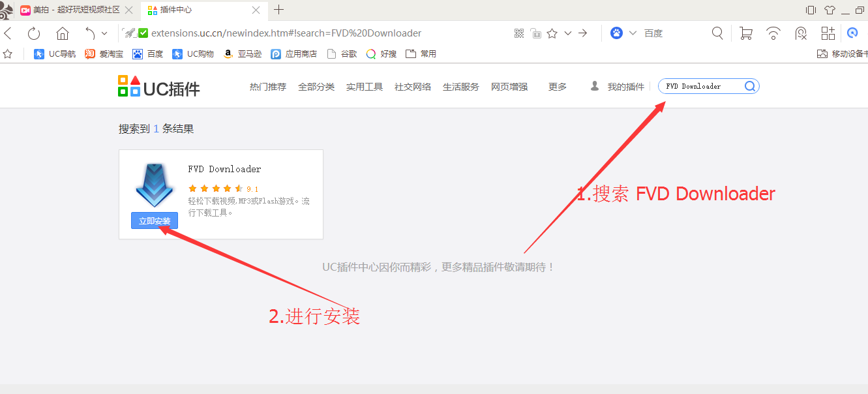Screen dimensions: 868x394
Task: Open the shopping cart toolbar icon
Action: click(x=746, y=33)
